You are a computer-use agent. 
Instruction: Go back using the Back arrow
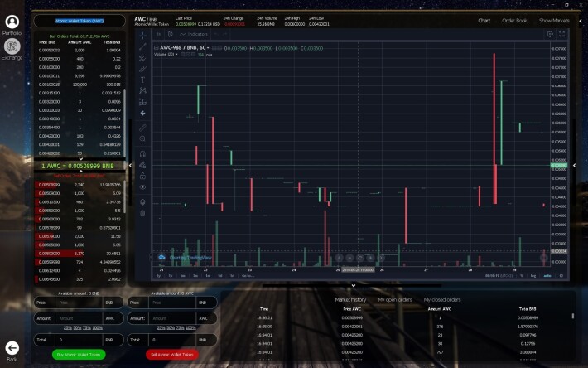point(12,351)
